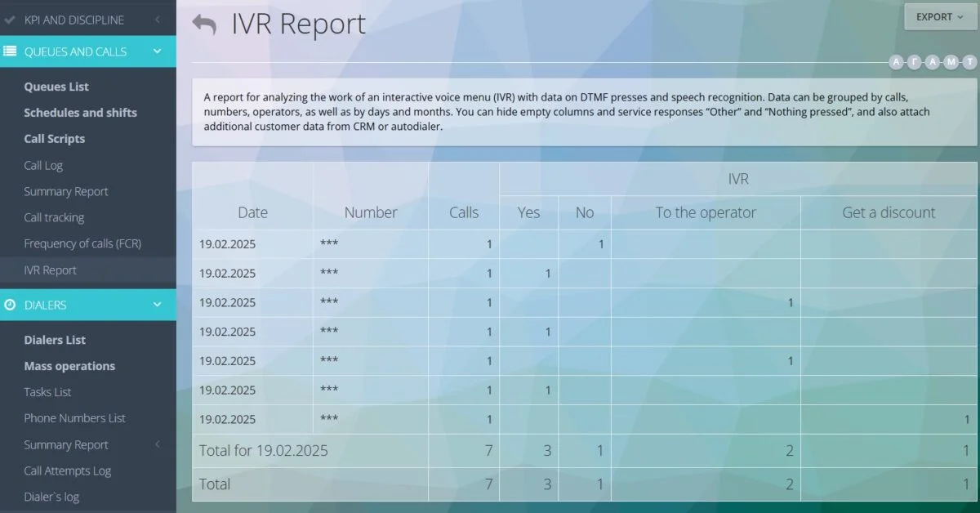Click the To the operator column header
The width and height of the screenshot is (980, 513).
[706, 212]
